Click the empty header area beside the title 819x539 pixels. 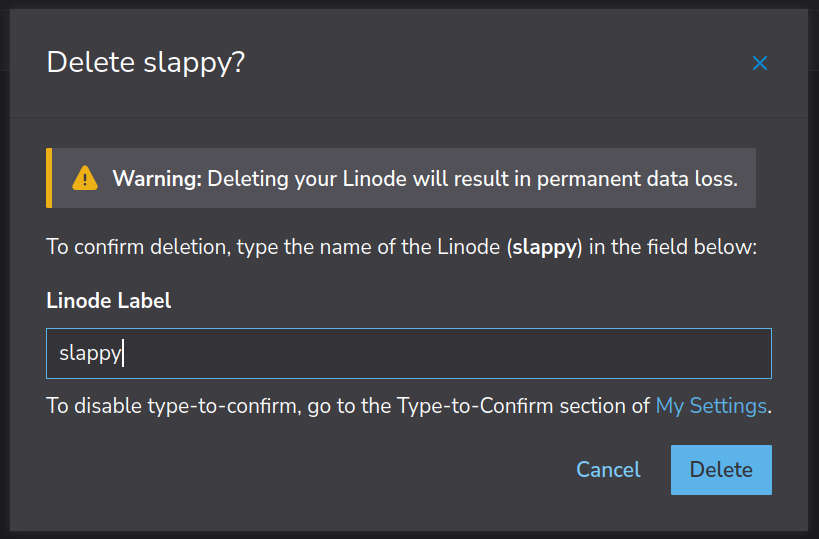(500, 63)
